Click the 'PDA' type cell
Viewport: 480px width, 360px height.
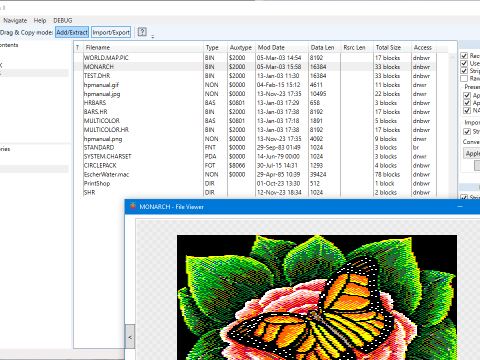(211, 156)
